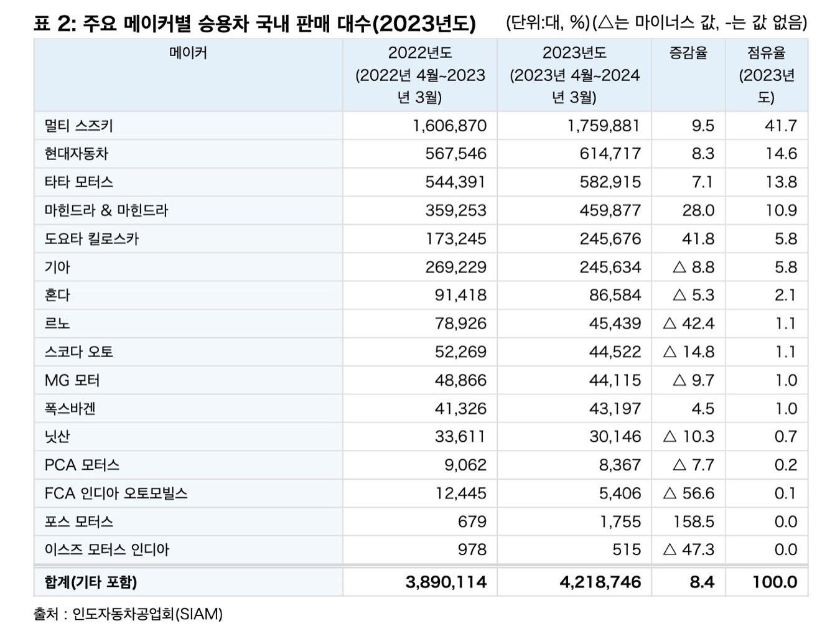Click the '△ 8.8' value in 기아 row
This screenshot has height=636, width=840.
click(x=694, y=267)
